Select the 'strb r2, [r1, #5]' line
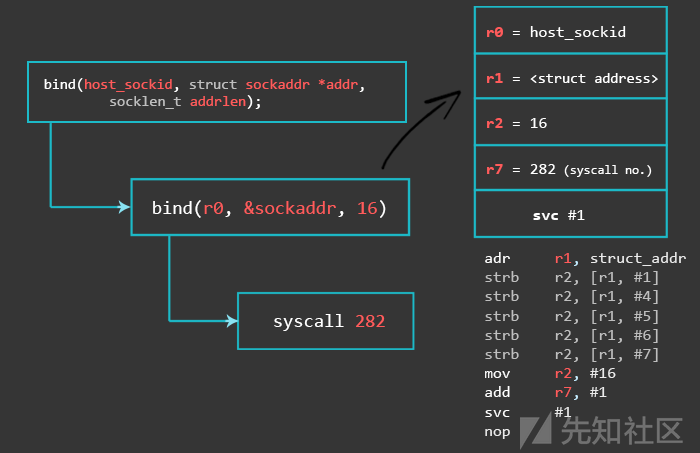The width and height of the screenshot is (700, 453). point(572,316)
